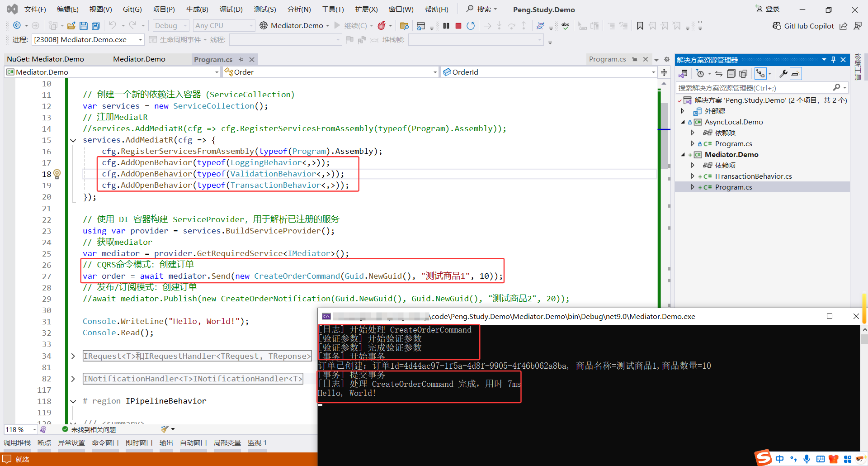Stop debugging with the red square
The image size is (868, 466).
[x=458, y=26]
